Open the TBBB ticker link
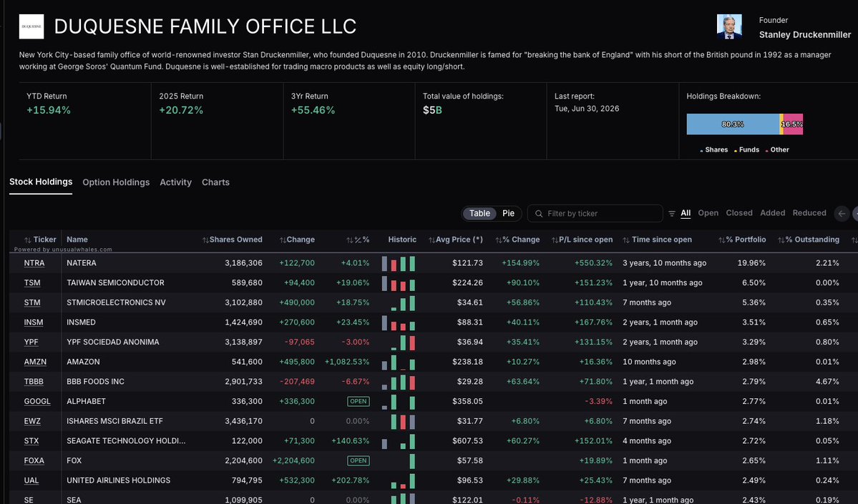The width and height of the screenshot is (858, 504). click(34, 382)
